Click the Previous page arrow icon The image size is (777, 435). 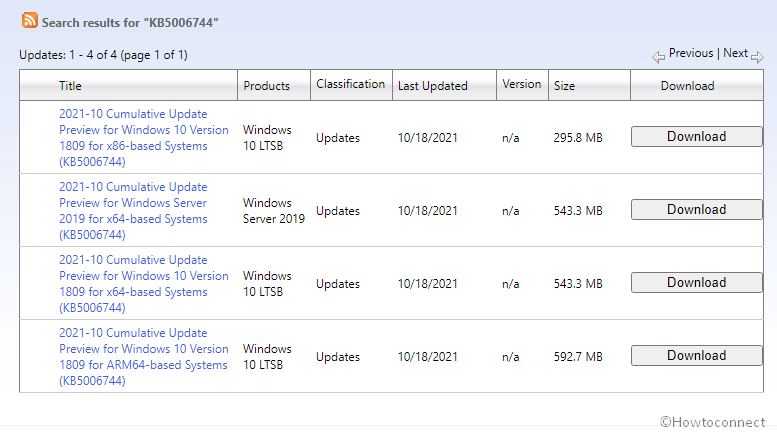coord(658,56)
